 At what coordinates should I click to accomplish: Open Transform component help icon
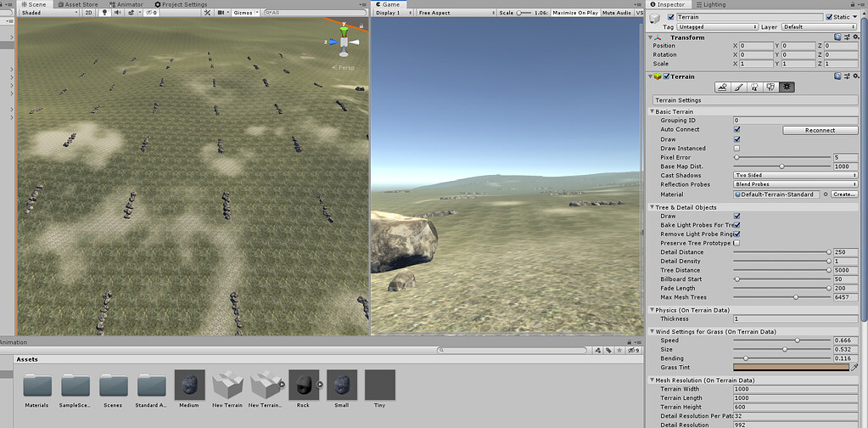[x=838, y=37]
